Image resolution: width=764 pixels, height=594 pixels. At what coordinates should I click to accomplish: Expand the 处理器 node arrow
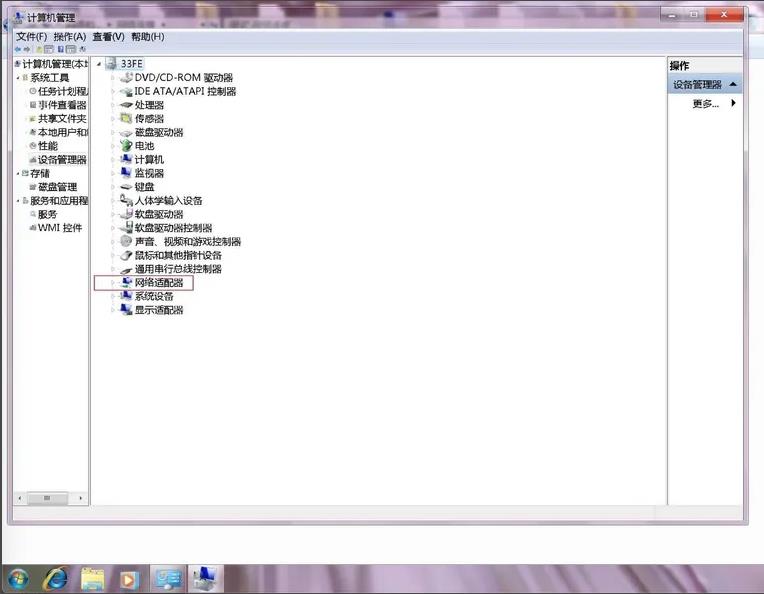pyautogui.click(x=113, y=105)
